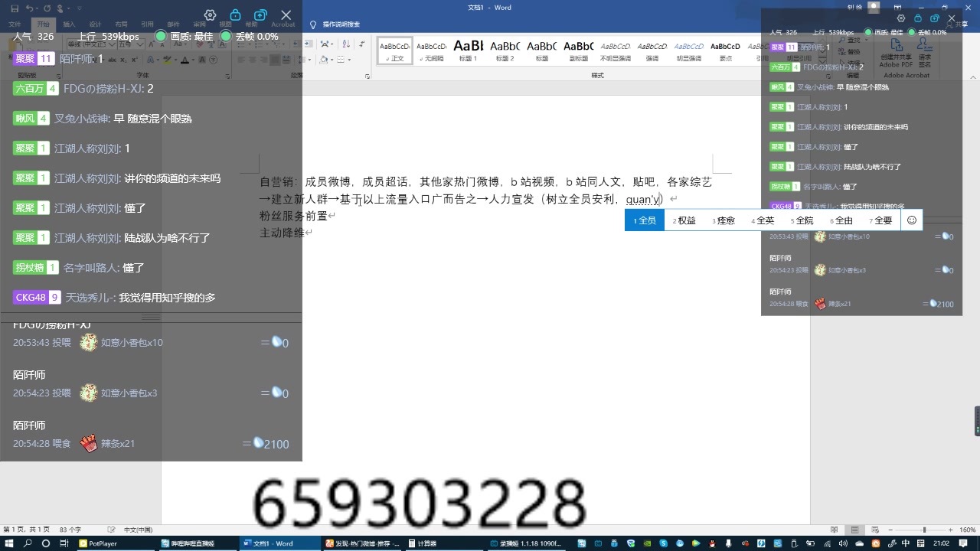This screenshot has height=551, width=980.
Task: Open IME emoji smiley button
Action: tap(911, 220)
